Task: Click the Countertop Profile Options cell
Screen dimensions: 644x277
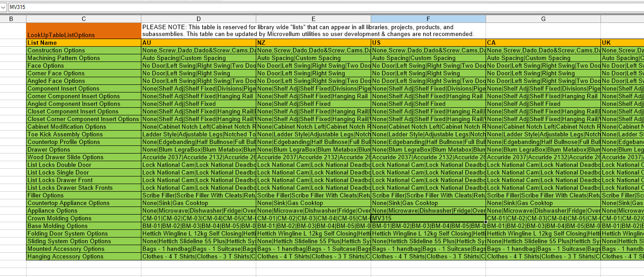Action: coord(83,142)
